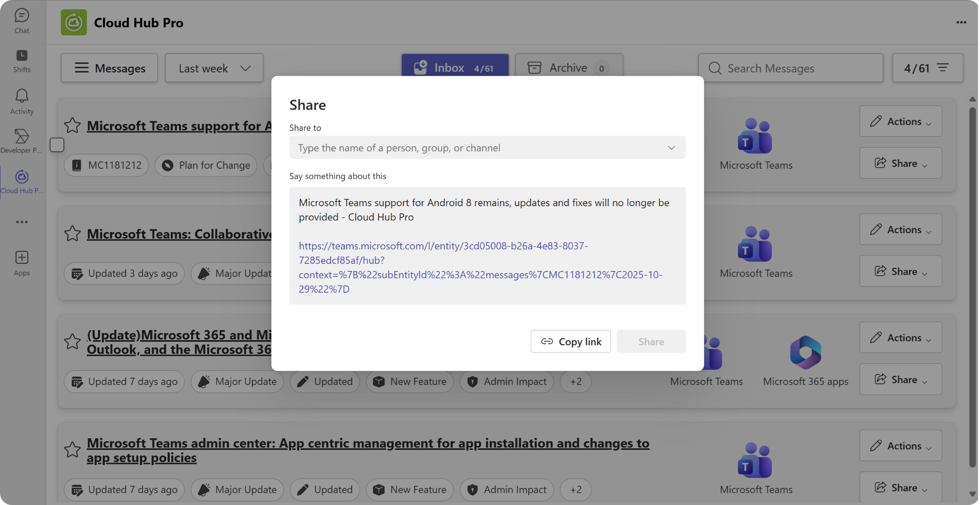Star the Teams admin center app management message

point(72,449)
